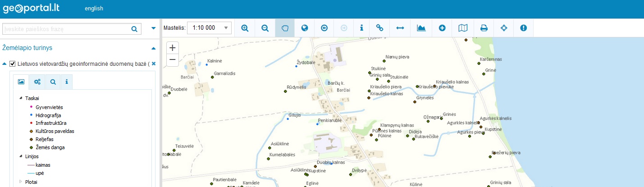Print the map with the printer icon
The width and height of the screenshot is (644, 187).
point(484,28)
